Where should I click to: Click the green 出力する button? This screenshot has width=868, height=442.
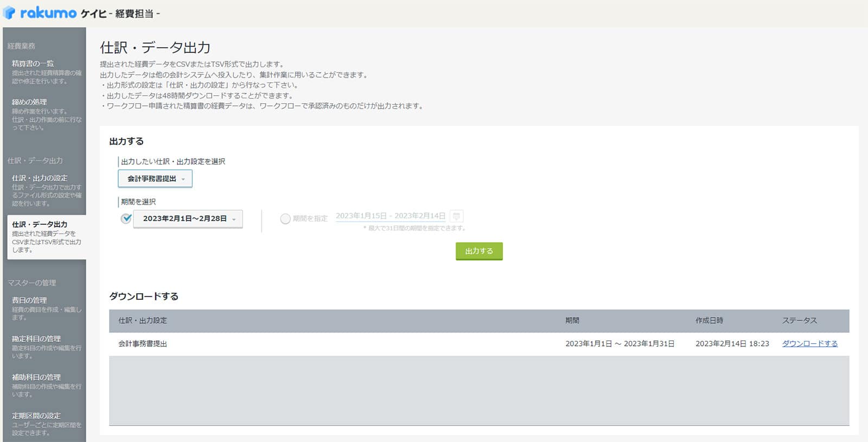478,251
